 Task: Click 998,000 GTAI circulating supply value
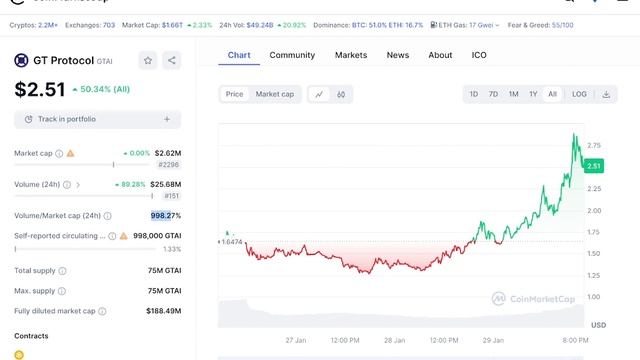(x=157, y=236)
